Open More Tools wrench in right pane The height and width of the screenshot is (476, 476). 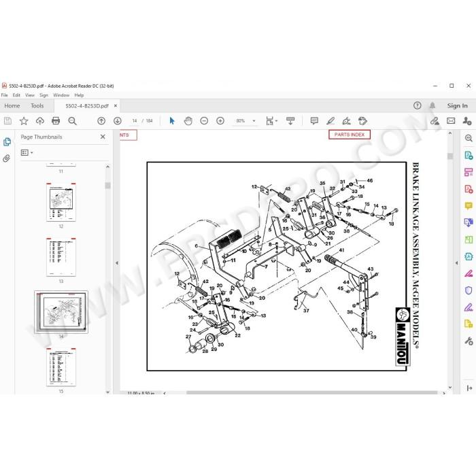(469, 341)
